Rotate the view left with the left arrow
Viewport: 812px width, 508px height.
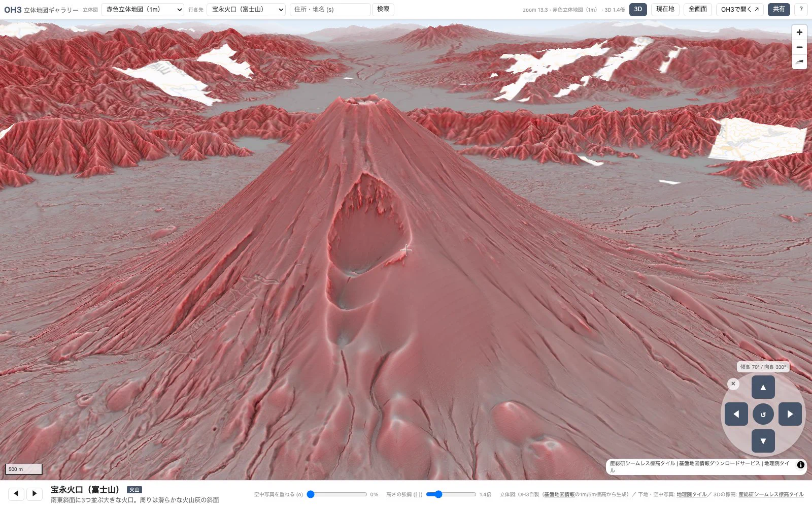[736, 414]
